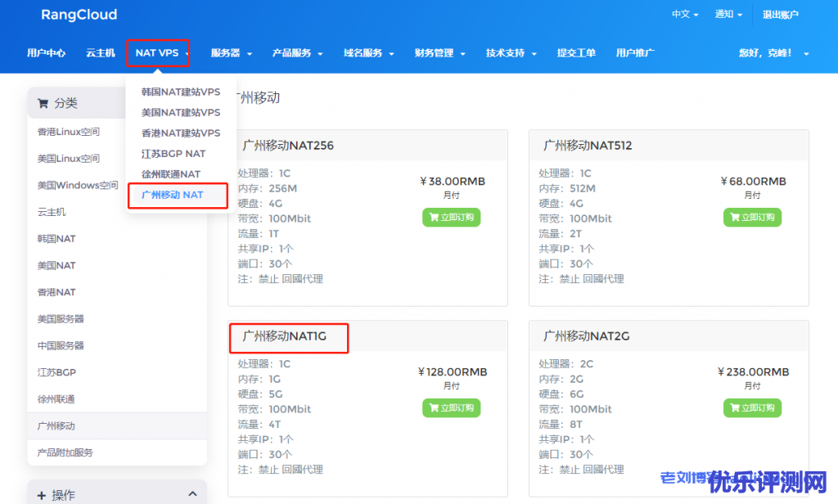
Task: Choose 江苏BGP NAT menu entry
Action: tap(173, 154)
